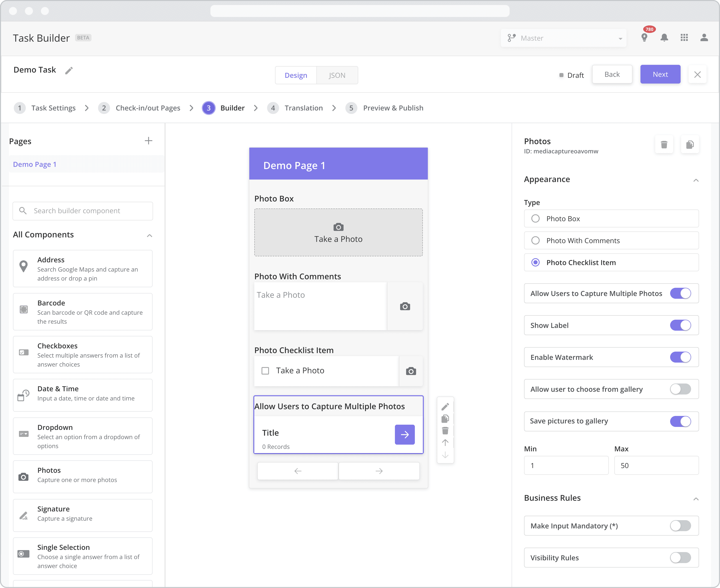
Task: Click the Min value field
Action: click(x=566, y=465)
